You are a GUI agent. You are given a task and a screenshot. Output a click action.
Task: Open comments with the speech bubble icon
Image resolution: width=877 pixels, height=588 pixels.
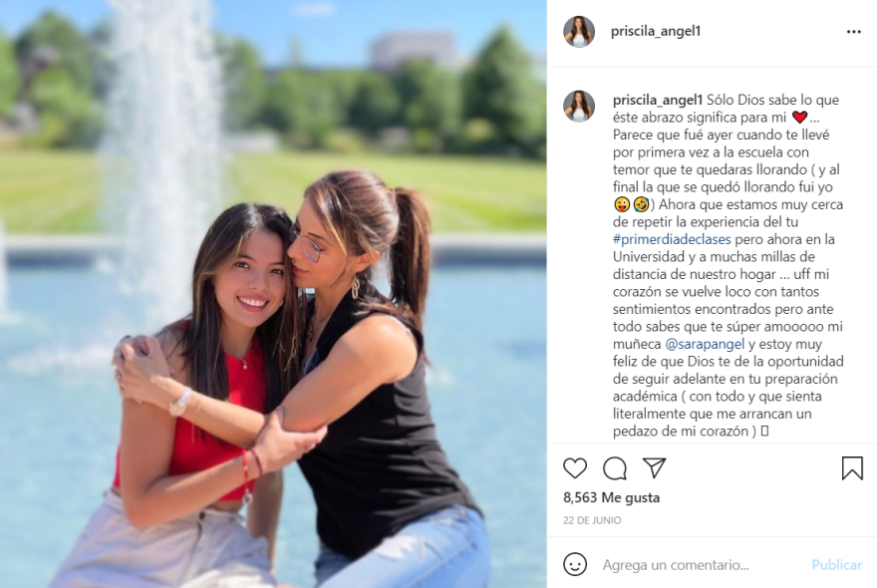click(615, 467)
